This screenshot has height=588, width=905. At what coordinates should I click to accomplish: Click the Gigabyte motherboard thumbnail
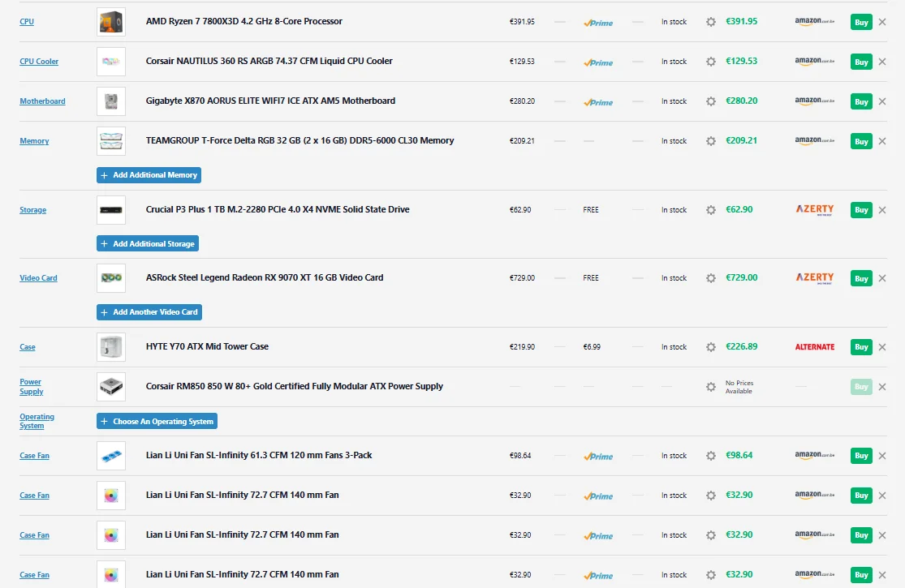pyautogui.click(x=111, y=101)
